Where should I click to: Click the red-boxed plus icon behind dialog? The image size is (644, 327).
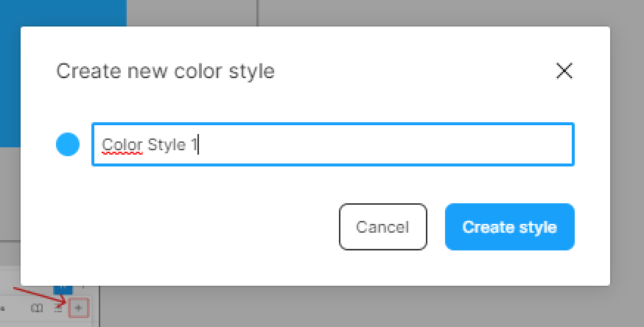pyautogui.click(x=79, y=309)
